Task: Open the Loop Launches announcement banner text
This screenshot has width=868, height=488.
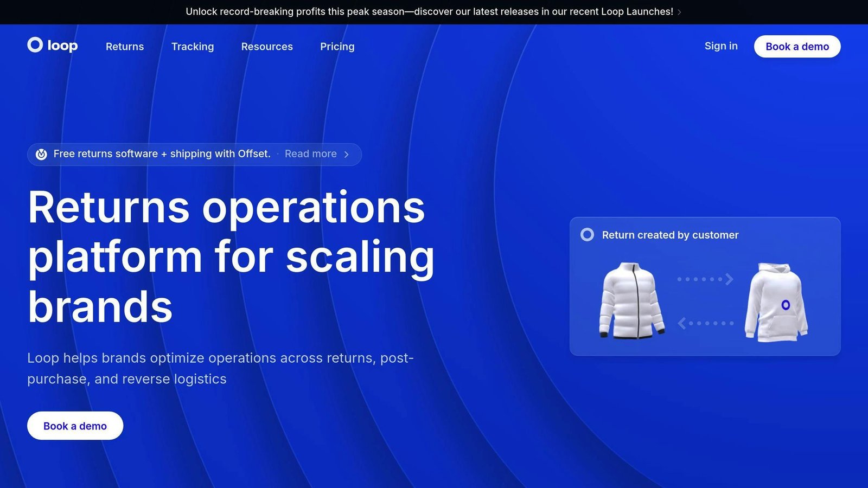Action: coord(429,12)
